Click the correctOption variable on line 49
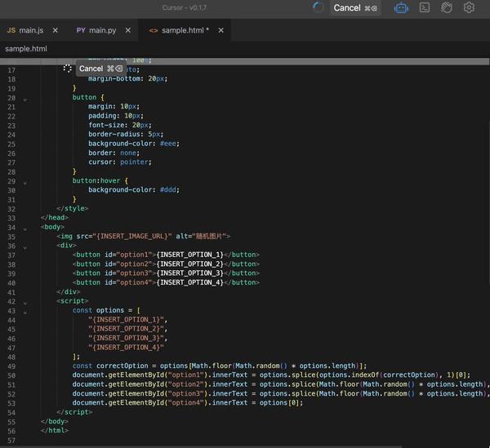This screenshot has height=448, width=490. tap(122, 366)
